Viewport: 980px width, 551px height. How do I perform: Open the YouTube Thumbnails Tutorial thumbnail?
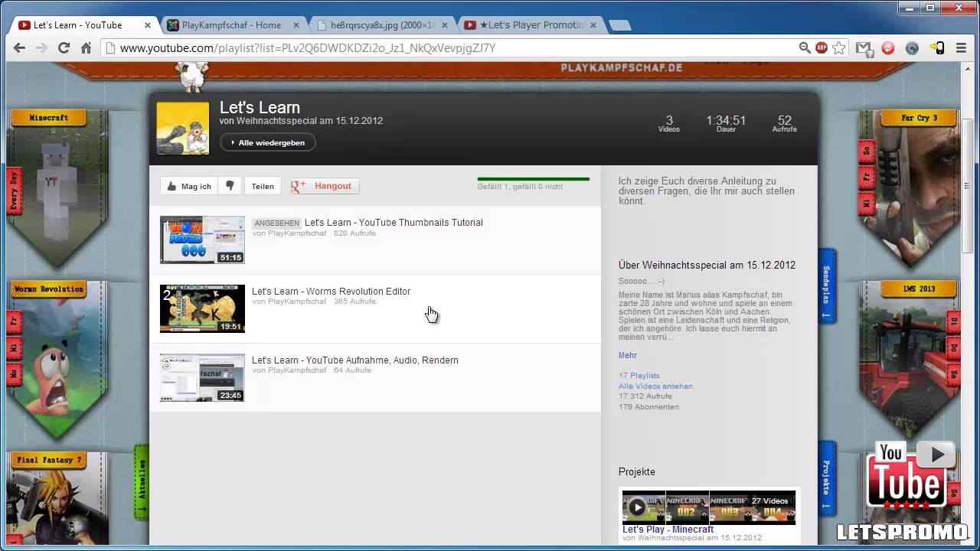(202, 240)
